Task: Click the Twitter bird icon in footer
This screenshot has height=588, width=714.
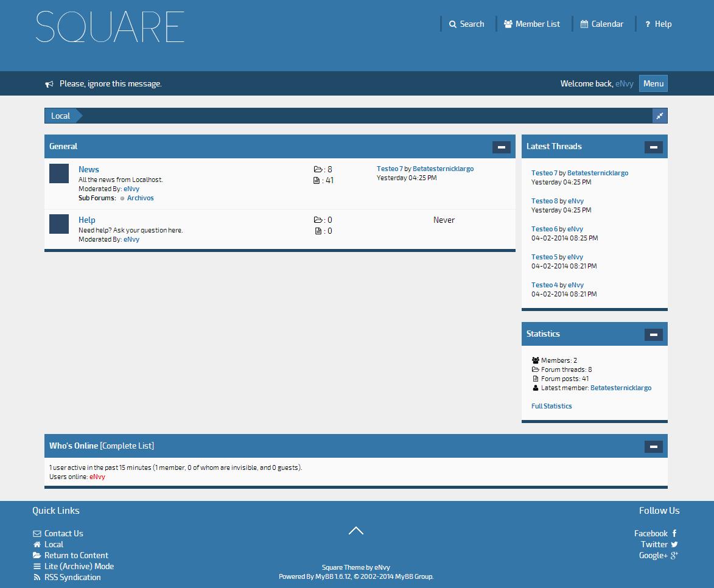Action: [674, 544]
